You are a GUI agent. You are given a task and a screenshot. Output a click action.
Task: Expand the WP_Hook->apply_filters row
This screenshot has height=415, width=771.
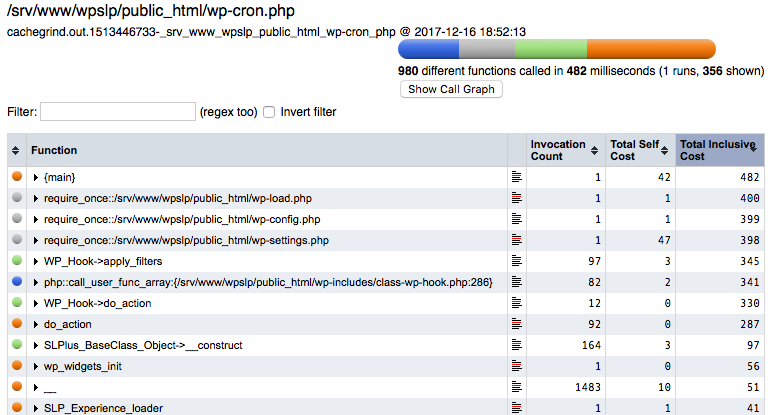(x=35, y=262)
